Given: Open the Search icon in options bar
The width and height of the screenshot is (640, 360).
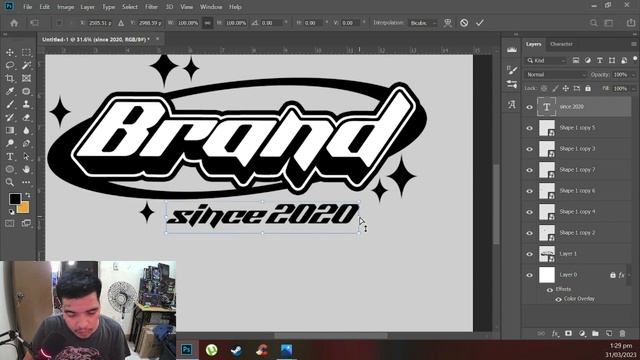Looking at the screenshot, I should click(594, 23).
